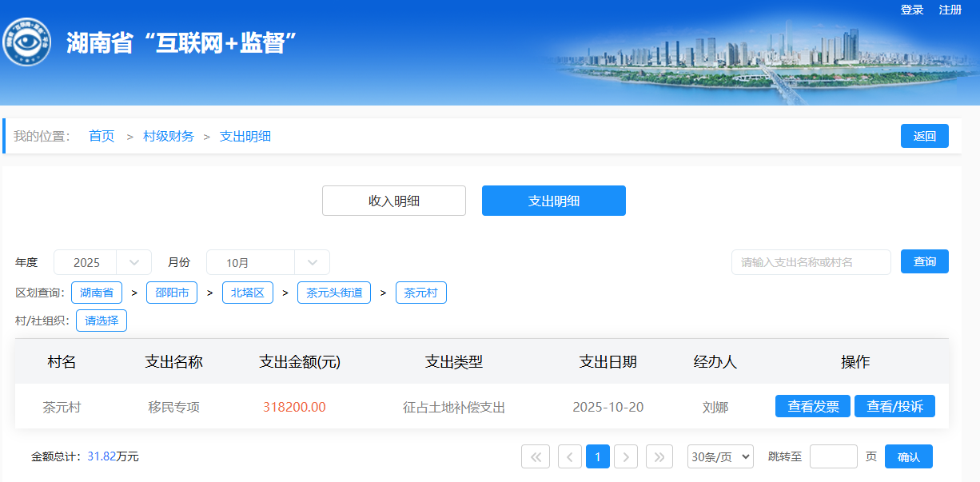Jump to last page using double-right arrows
Viewport: 980px width, 482px height.
click(x=659, y=456)
